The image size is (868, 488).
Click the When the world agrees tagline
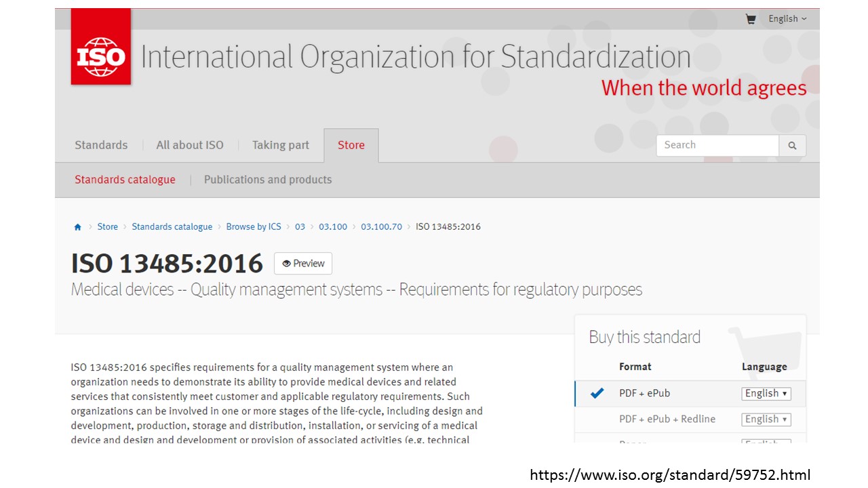coord(704,88)
